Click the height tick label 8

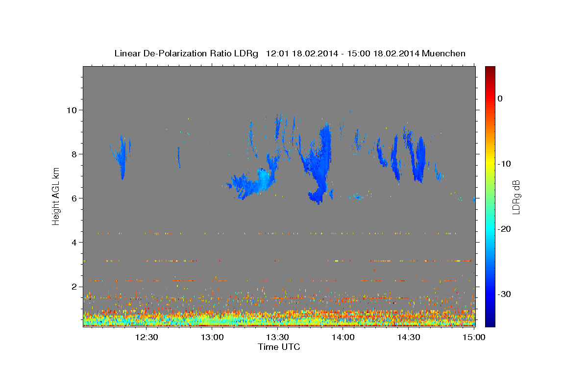pyautogui.click(x=74, y=154)
